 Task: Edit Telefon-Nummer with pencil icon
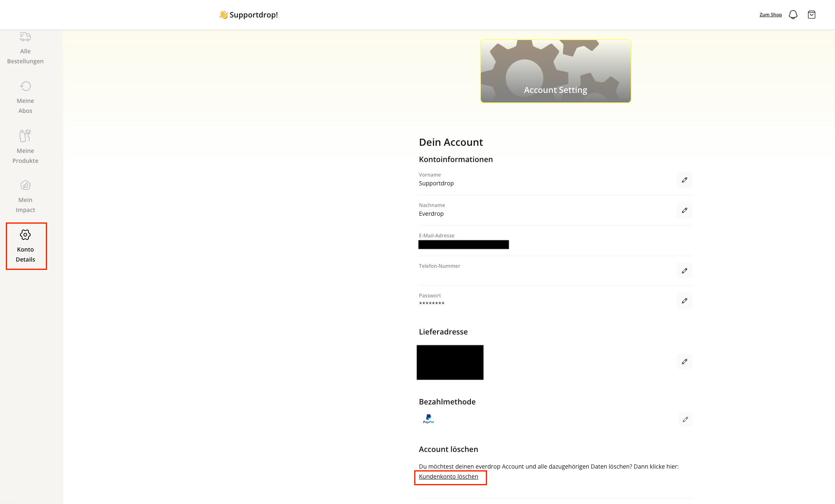[x=685, y=271]
